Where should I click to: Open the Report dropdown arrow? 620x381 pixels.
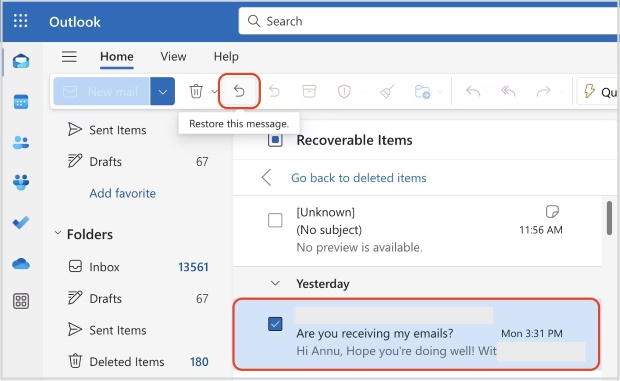click(x=362, y=92)
